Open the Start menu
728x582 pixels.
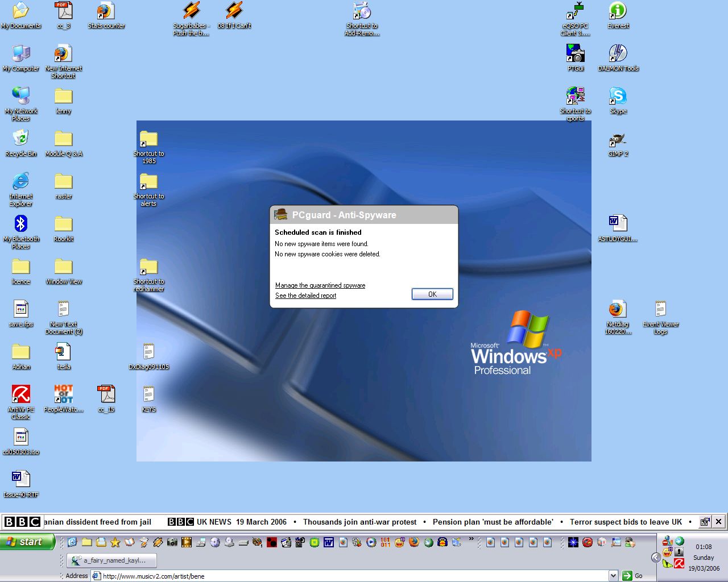27,542
